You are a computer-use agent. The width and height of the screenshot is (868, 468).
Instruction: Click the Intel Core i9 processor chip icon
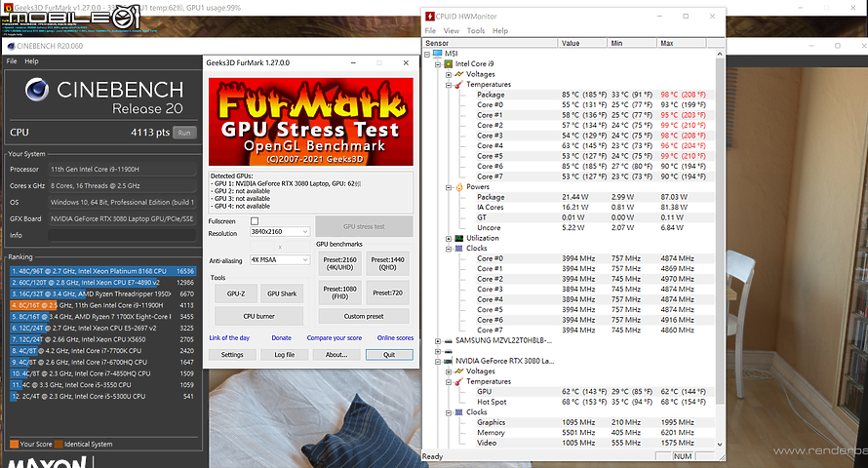449,63
